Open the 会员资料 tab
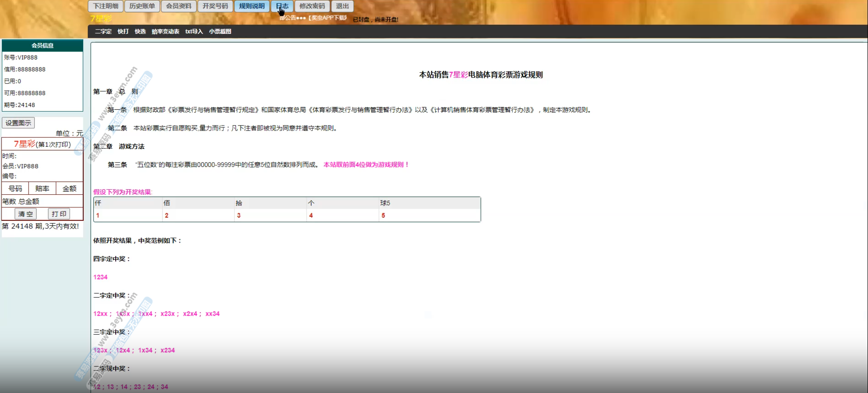868x393 pixels. pyautogui.click(x=179, y=6)
